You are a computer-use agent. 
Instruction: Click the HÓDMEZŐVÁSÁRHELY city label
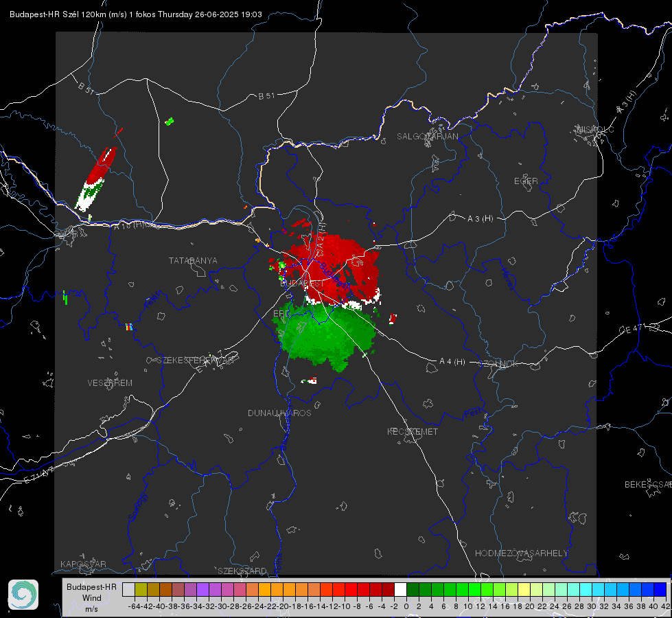[x=521, y=553]
